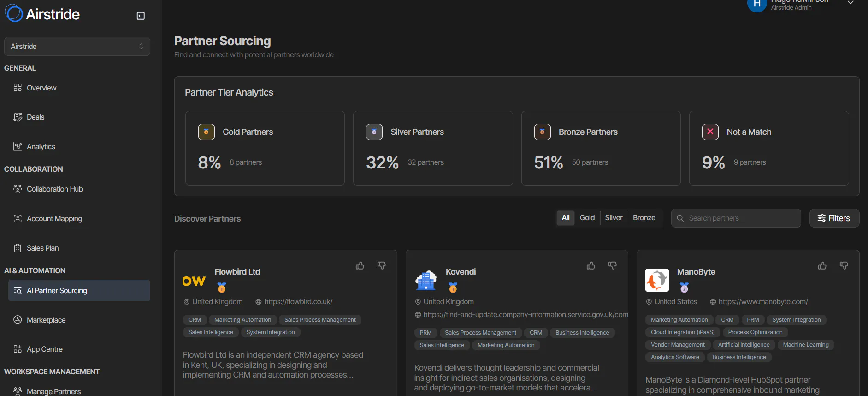Open App Centre

point(45,349)
